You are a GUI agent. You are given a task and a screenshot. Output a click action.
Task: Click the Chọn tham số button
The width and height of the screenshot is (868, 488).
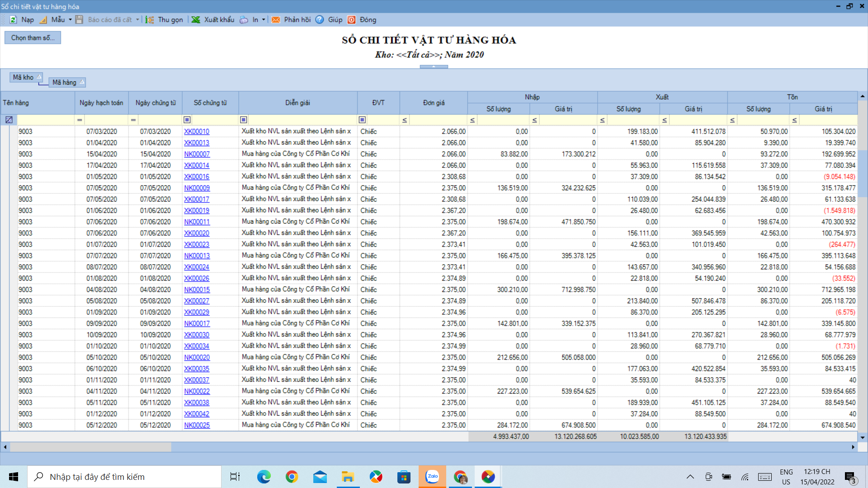(x=33, y=38)
